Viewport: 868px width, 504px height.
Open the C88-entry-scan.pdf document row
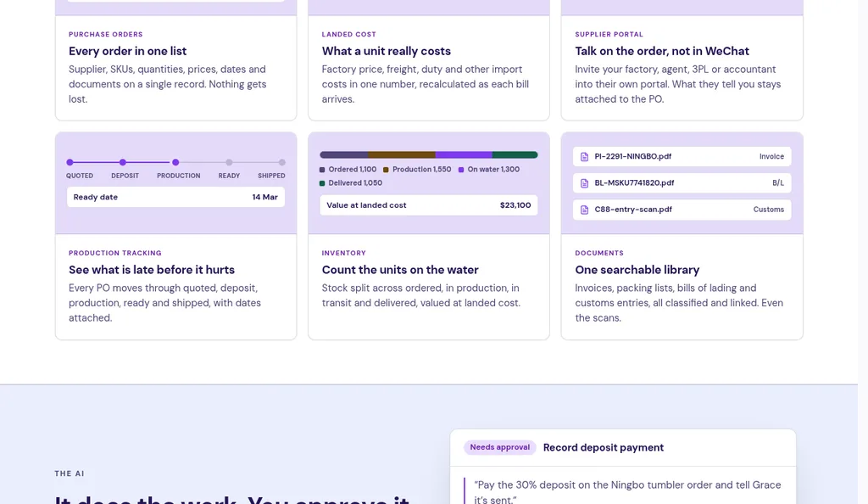click(x=682, y=210)
